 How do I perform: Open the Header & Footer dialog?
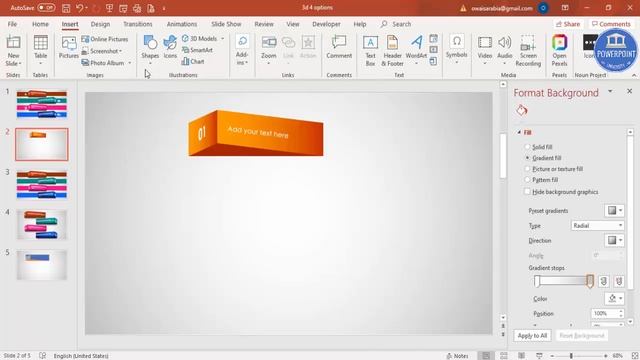392,51
